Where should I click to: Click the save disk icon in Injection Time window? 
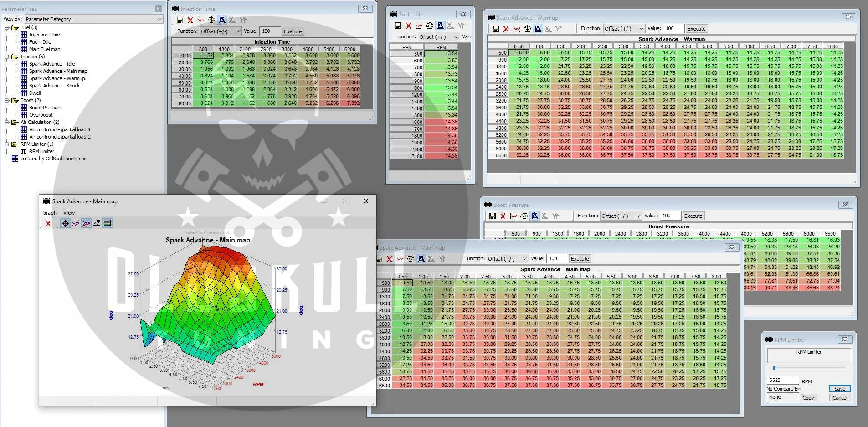pyautogui.click(x=180, y=20)
